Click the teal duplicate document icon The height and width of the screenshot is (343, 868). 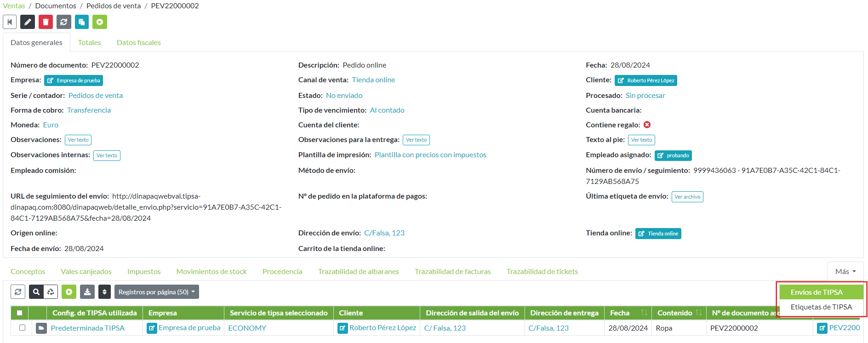[82, 22]
